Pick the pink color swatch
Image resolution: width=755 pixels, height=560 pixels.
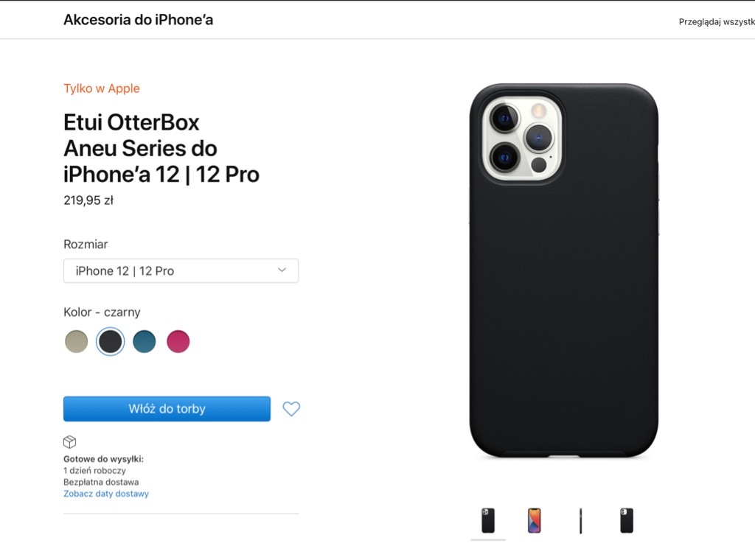click(178, 342)
